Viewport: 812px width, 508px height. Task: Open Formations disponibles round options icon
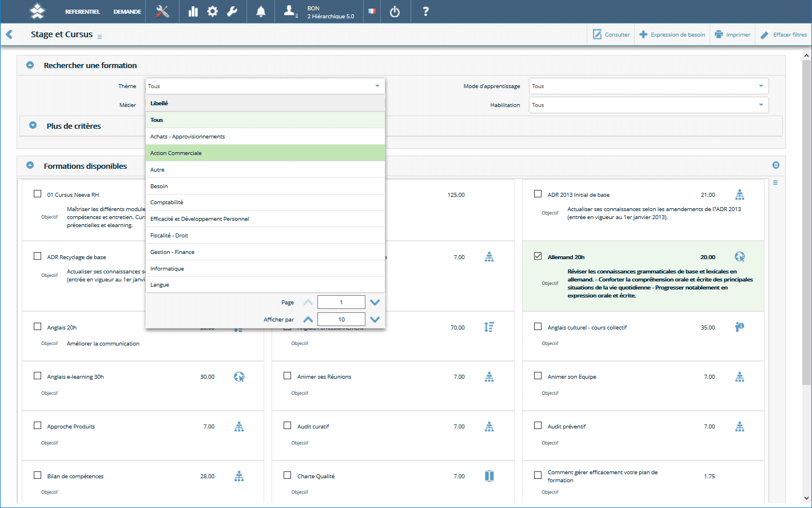[776, 165]
